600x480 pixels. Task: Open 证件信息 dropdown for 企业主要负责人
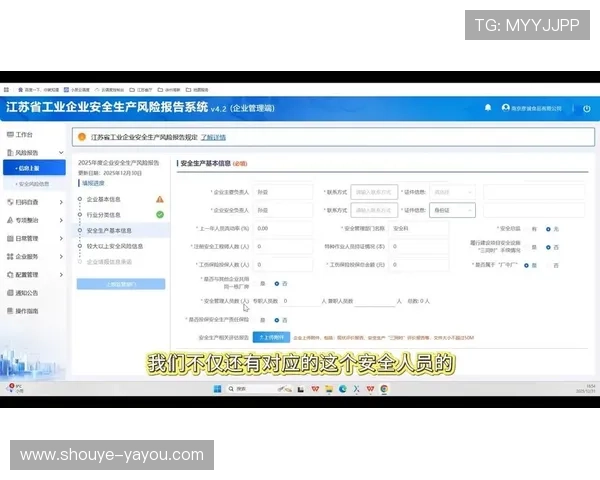tap(453, 192)
